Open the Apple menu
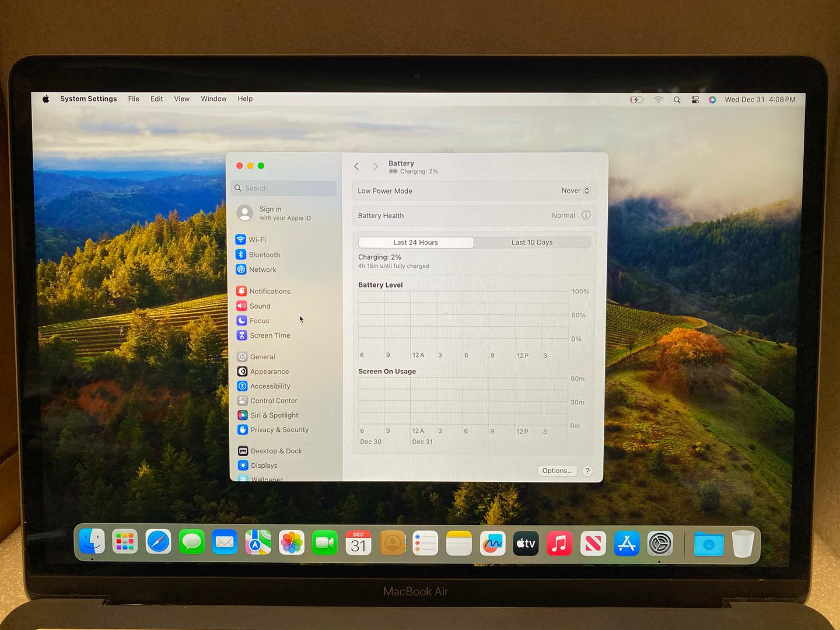The image size is (840, 630). [x=45, y=99]
